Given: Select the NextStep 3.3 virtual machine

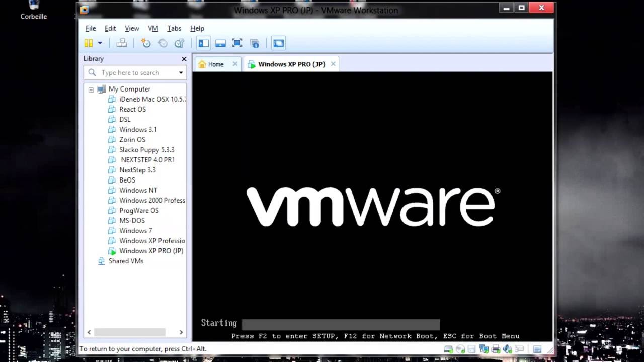Looking at the screenshot, I should 137,170.
